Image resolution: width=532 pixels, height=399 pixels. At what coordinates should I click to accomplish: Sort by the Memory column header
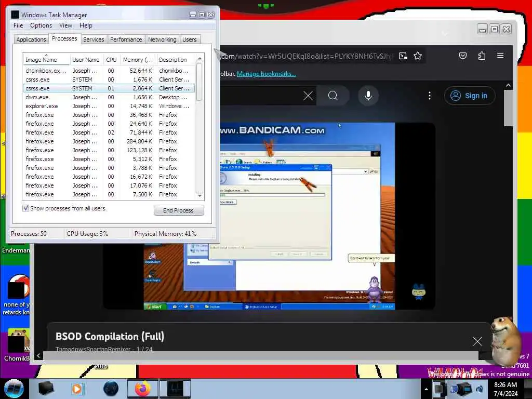[138, 59]
